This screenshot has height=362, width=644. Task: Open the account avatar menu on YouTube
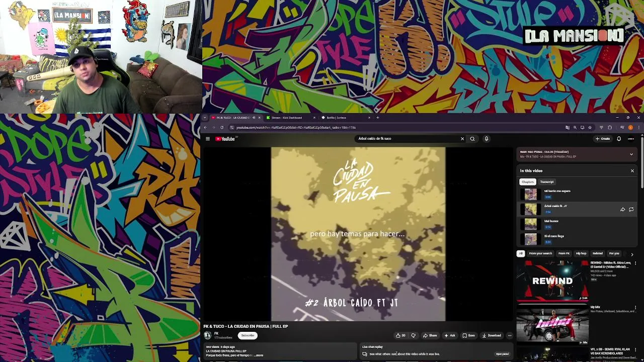coord(631,139)
